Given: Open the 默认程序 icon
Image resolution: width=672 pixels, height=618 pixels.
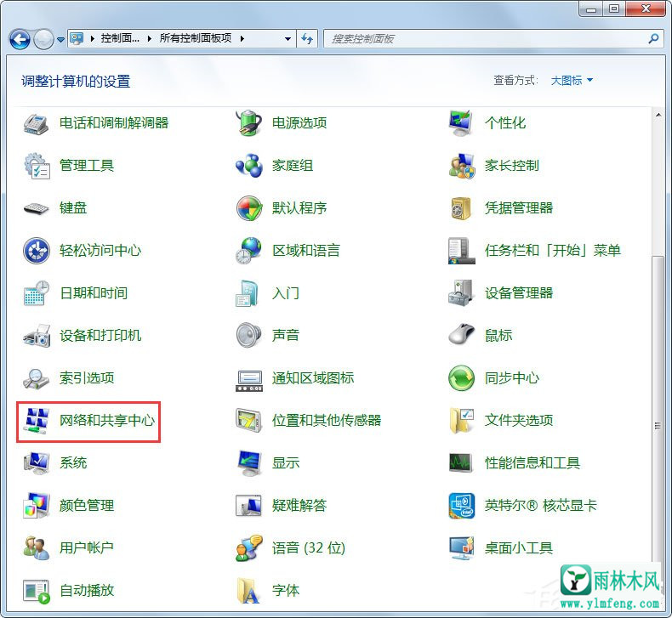Looking at the screenshot, I should point(249,208).
